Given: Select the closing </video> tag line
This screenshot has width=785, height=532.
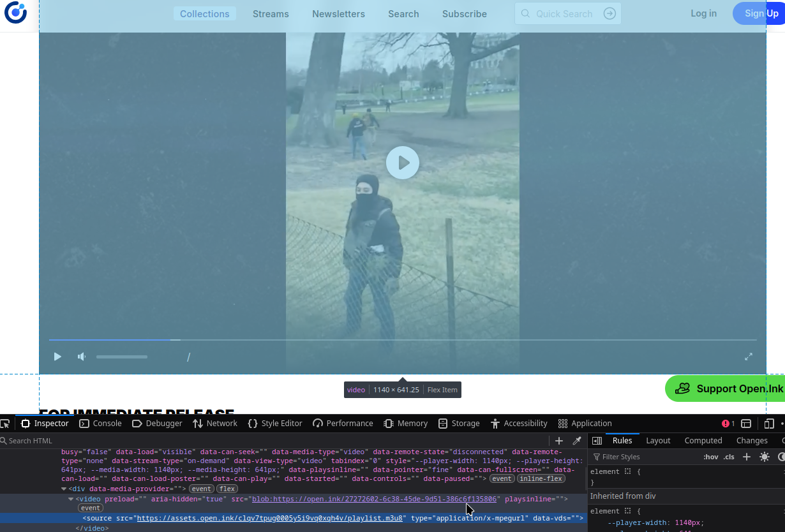Looking at the screenshot, I should (x=92, y=528).
